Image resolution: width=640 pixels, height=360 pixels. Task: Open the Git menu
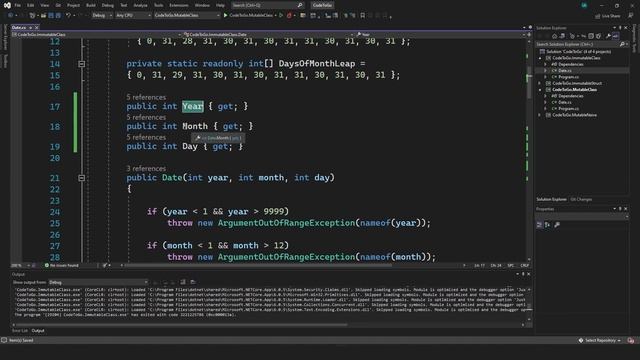tap(58, 5)
